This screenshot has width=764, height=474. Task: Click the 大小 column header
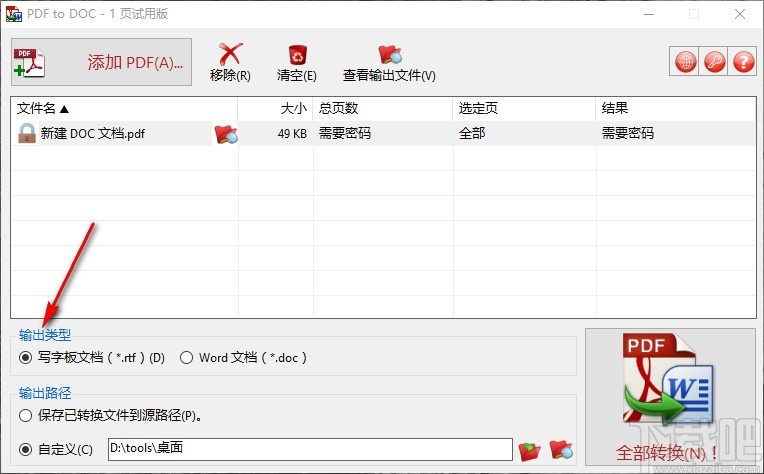(275, 108)
